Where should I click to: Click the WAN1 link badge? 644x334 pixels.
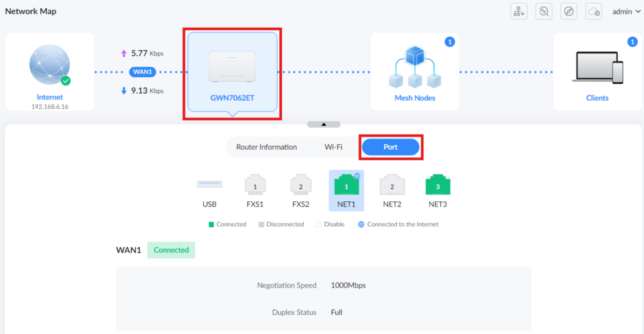coord(143,72)
